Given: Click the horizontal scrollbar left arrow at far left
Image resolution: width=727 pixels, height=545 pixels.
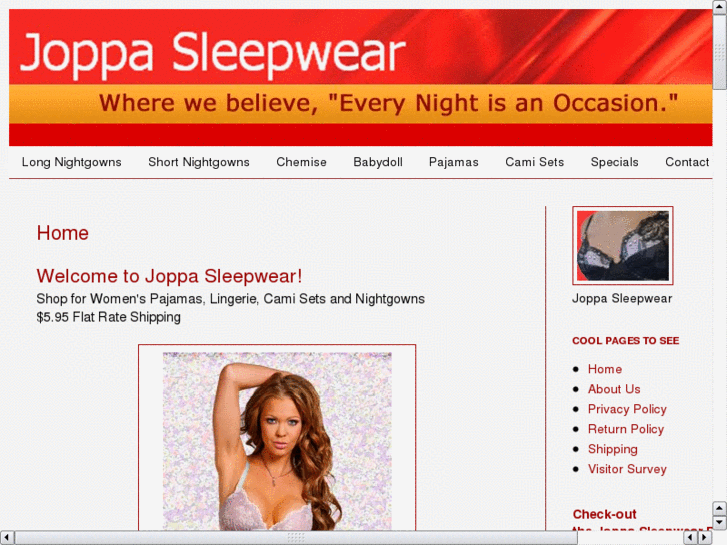Looking at the screenshot, I should [6, 538].
